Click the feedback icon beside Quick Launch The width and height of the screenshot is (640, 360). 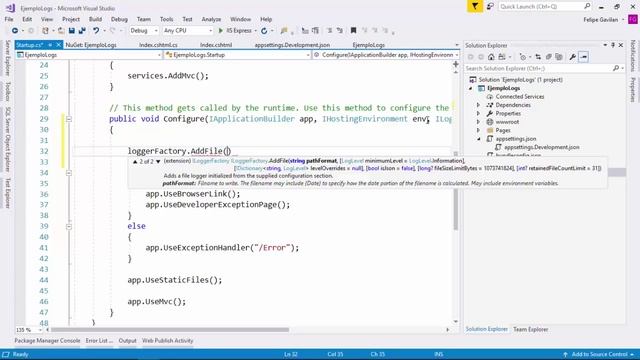(x=490, y=7)
